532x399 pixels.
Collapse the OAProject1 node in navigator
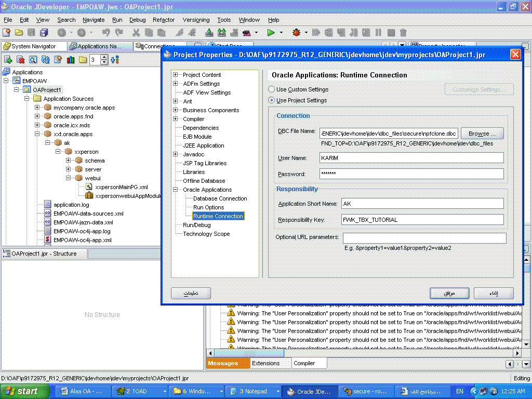16,89
